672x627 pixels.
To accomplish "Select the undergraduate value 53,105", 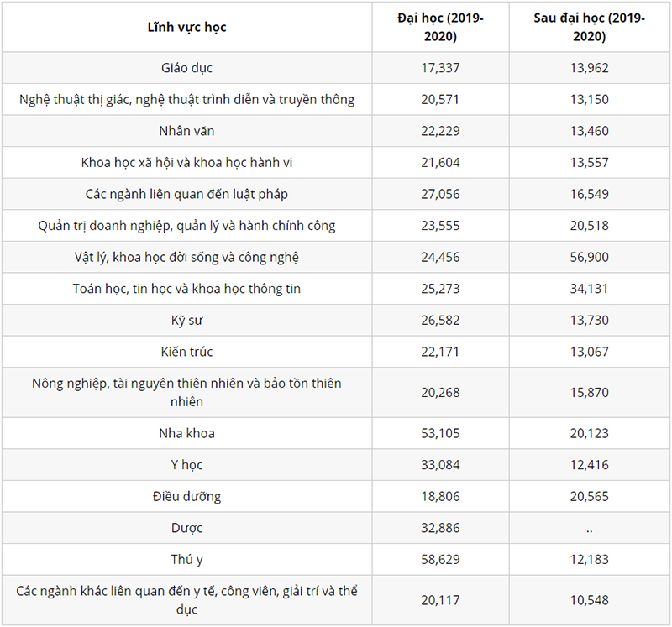I will 440,433.
